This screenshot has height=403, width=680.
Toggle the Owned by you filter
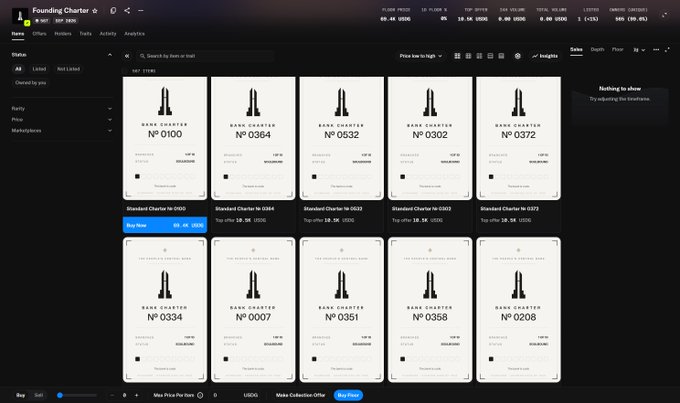pyautogui.click(x=30, y=82)
